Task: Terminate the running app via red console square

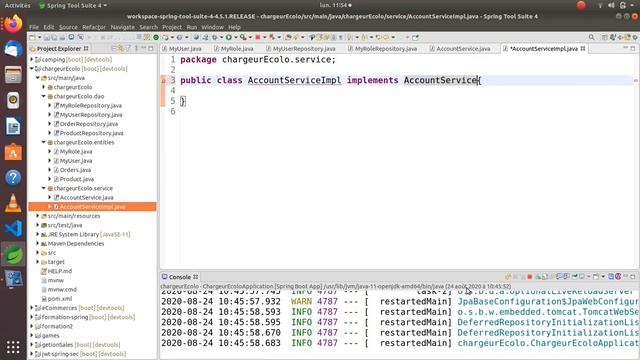Action: point(530,277)
